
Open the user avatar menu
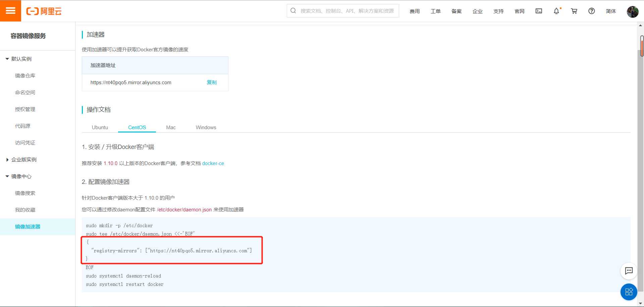point(633,11)
